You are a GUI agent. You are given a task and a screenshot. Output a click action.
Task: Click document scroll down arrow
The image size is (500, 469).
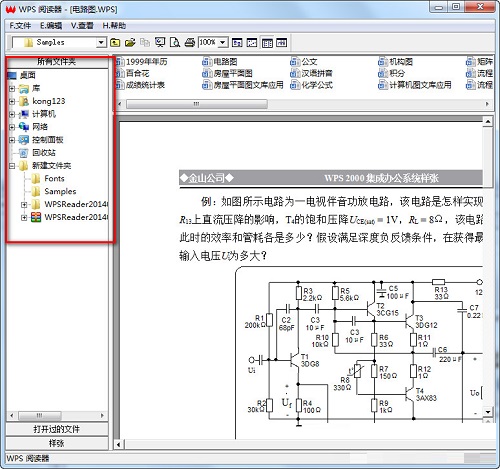click(x=488, y=412)
